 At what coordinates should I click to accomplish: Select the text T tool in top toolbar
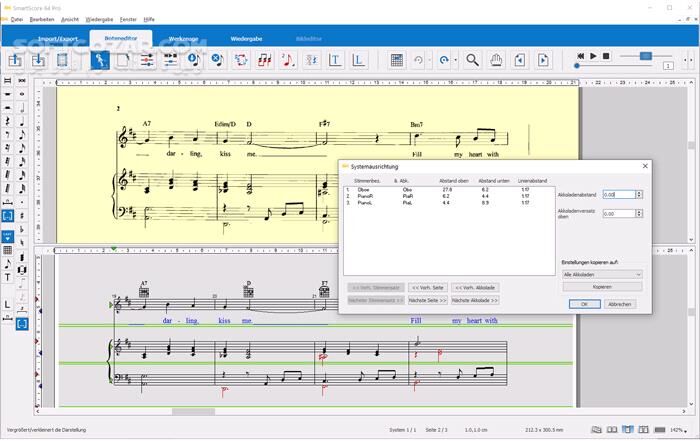click(x=335, y=60)
